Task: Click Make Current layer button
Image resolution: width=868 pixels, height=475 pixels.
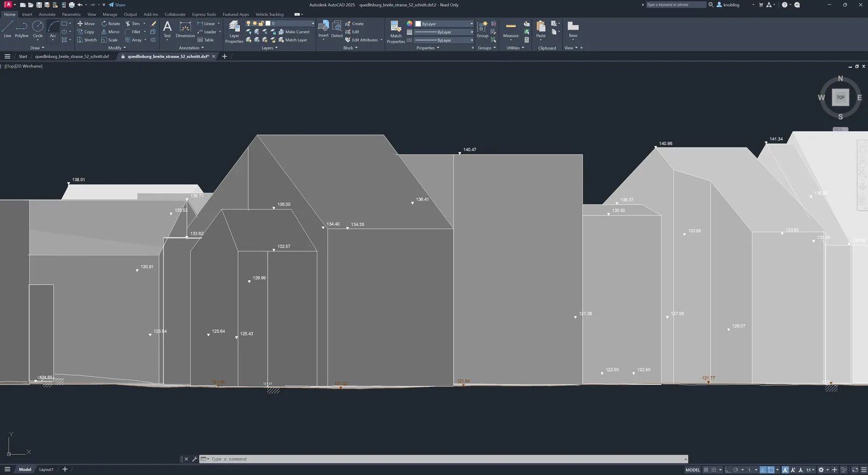Action: [x=293, y=32]
